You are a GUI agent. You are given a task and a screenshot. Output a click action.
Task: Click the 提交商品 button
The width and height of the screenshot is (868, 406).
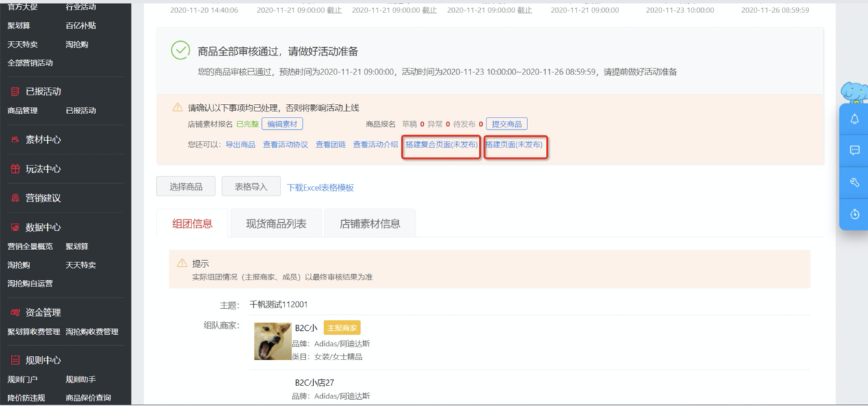tap(506, 124)
